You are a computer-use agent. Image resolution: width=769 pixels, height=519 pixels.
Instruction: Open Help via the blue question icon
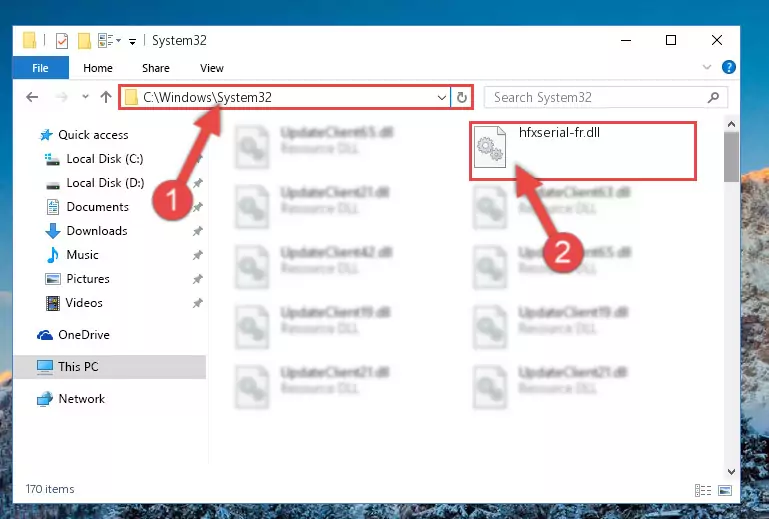pos(728,67)
